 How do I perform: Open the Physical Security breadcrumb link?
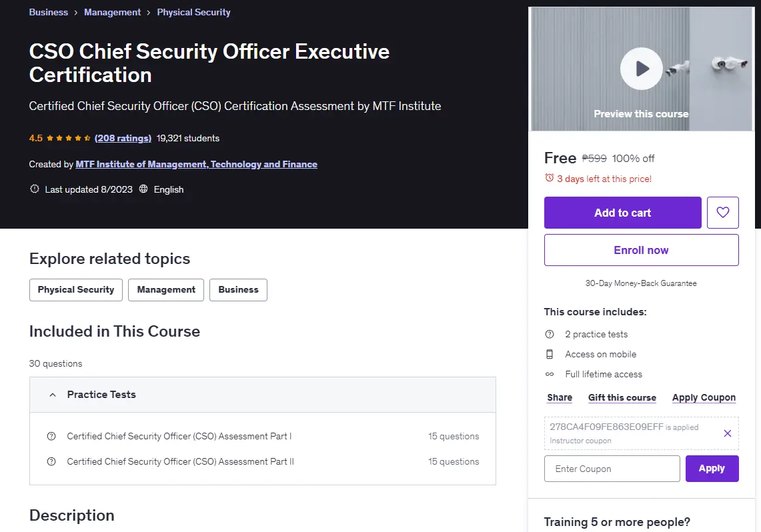(x=193, y=12)
